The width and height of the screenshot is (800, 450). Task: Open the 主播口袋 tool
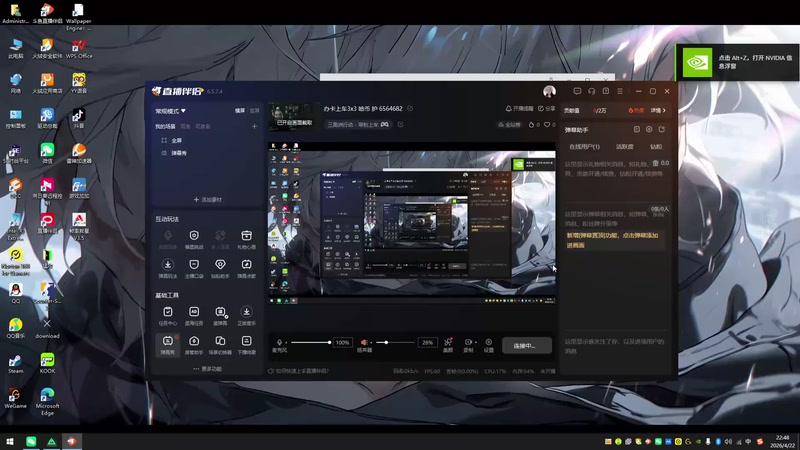click(194, 268)
